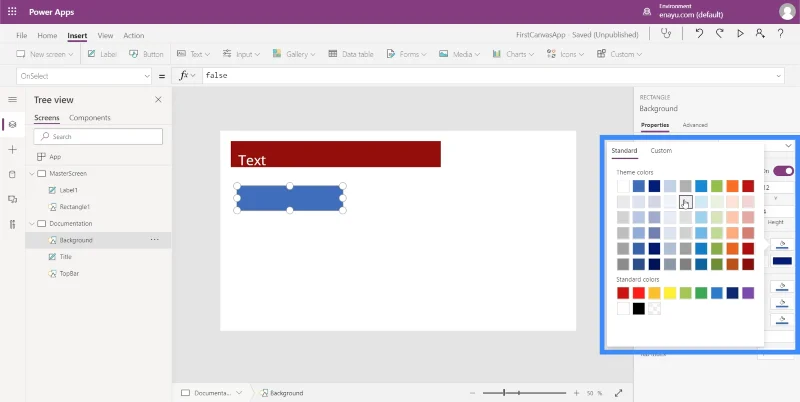Open the Media dropdown in toolbar
This screenshot has width=800, height=402.
coord(459,54)
